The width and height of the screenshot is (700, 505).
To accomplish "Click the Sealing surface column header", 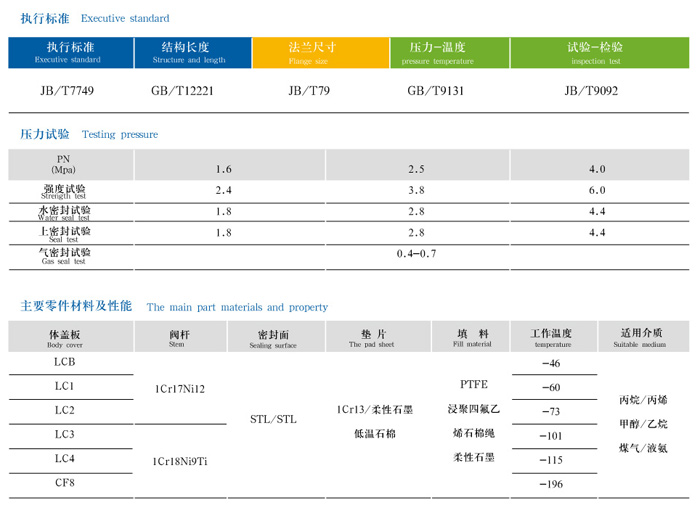I will (x=272, y=337).
